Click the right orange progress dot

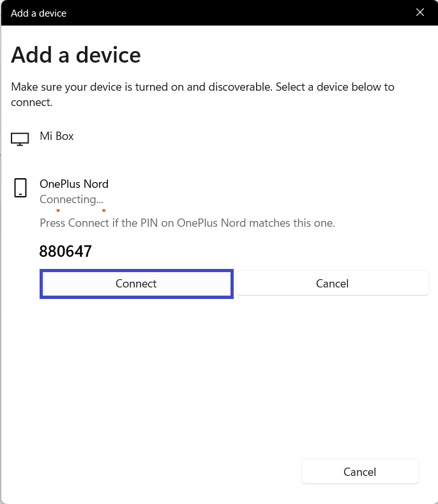[x=104, y=210]
